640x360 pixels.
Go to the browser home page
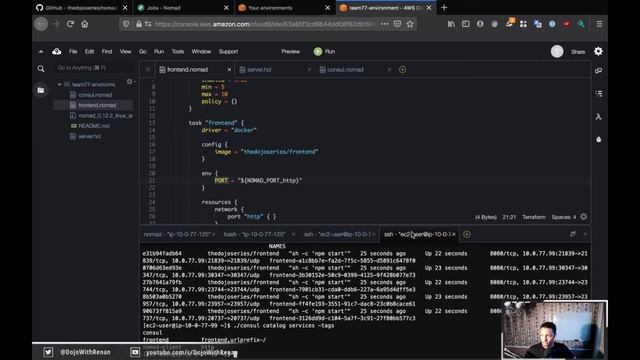(84, 24)
